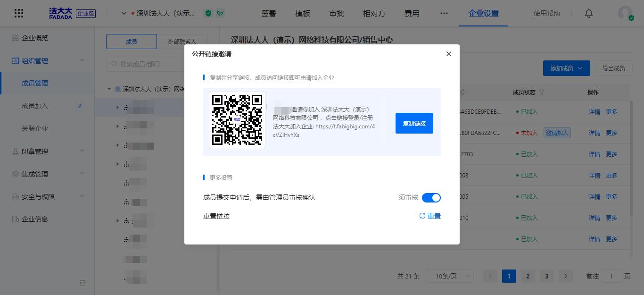Screen dimensions: 644x295
Task: Open 更多 in the row ending 005
Action: click(x=611, y=197)
